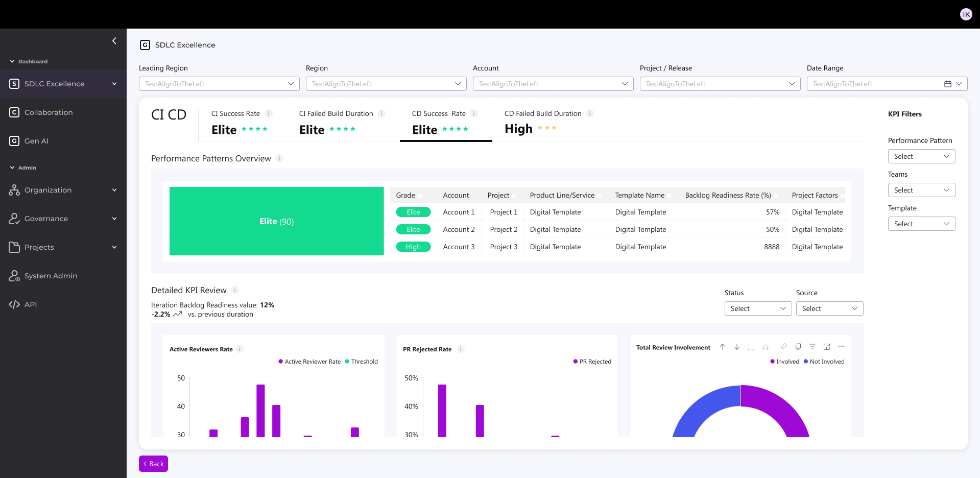980x478 pixels.
Task: Sort table by the Grade column header
Action: tap(406, 195)
